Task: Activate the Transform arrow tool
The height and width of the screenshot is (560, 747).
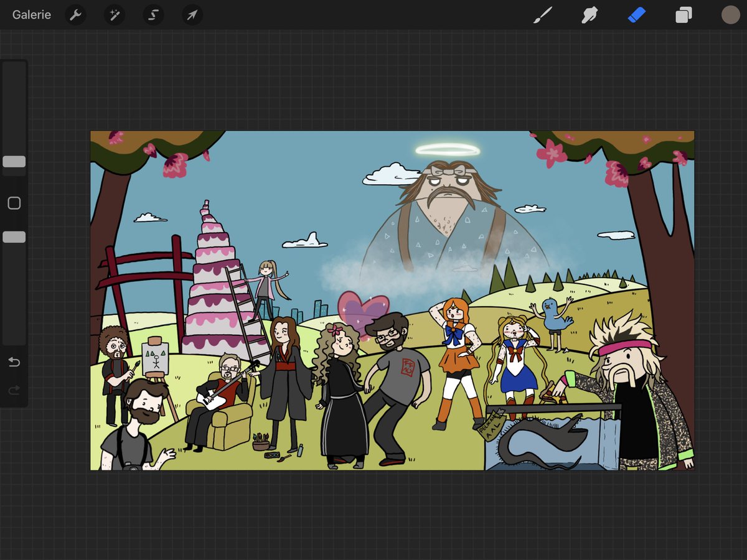Action: [192, 15]
